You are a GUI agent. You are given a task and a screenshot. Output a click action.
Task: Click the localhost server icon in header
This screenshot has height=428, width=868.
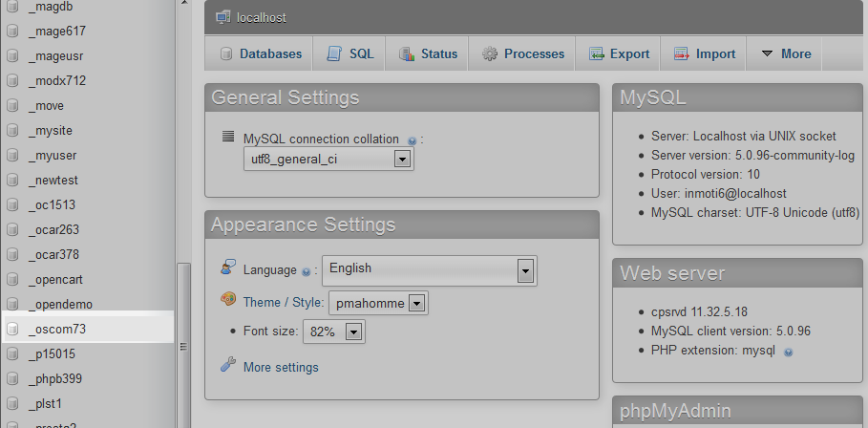pos(222,17)
